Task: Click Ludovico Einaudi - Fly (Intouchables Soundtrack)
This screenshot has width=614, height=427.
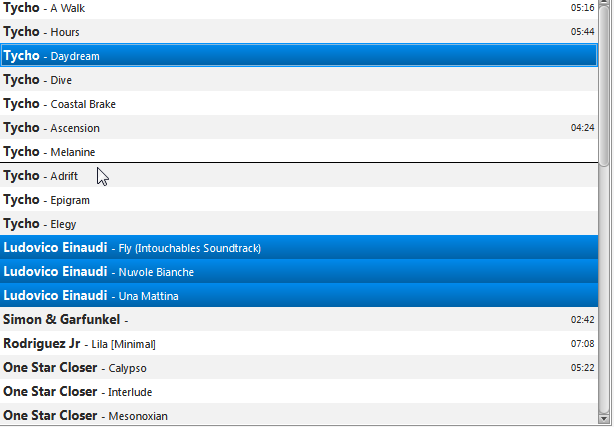Action: point(299,247)
